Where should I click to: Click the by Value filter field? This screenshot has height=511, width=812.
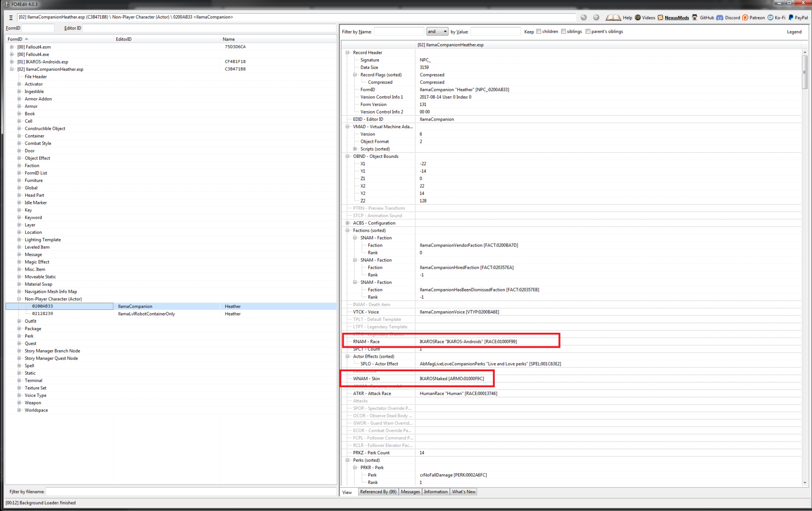click(495, 32)
